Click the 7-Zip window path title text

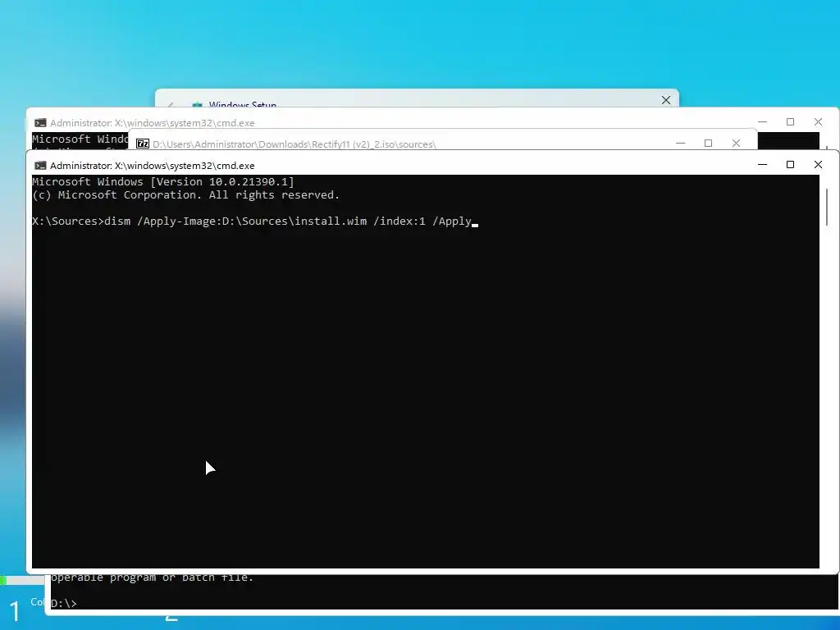tap(294, 144)
